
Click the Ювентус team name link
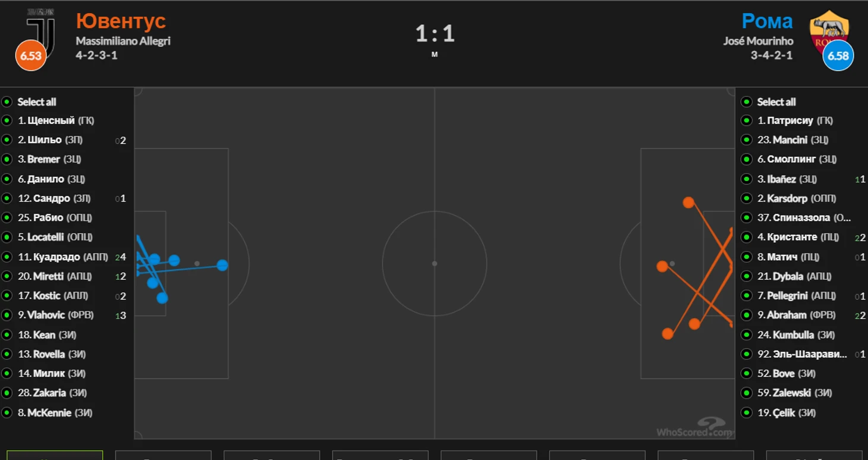[x=121, y=21]
